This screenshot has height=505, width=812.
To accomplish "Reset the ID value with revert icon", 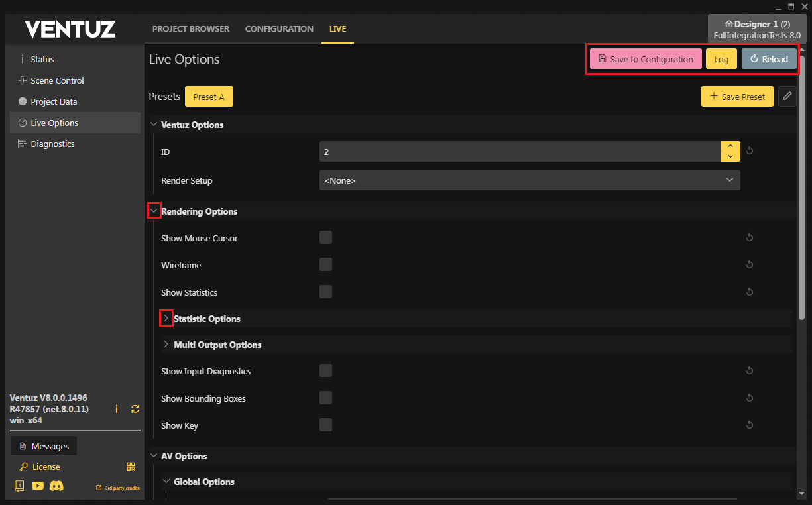I will point(749,151).
